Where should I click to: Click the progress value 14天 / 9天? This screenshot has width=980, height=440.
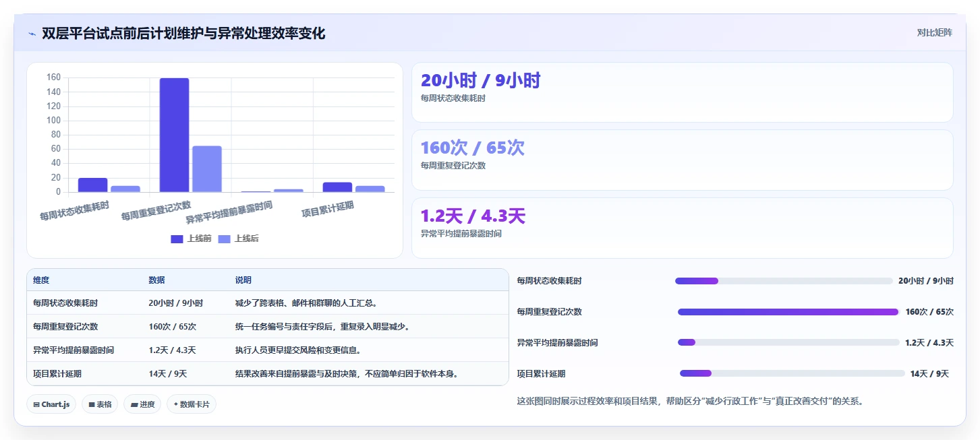929,374
